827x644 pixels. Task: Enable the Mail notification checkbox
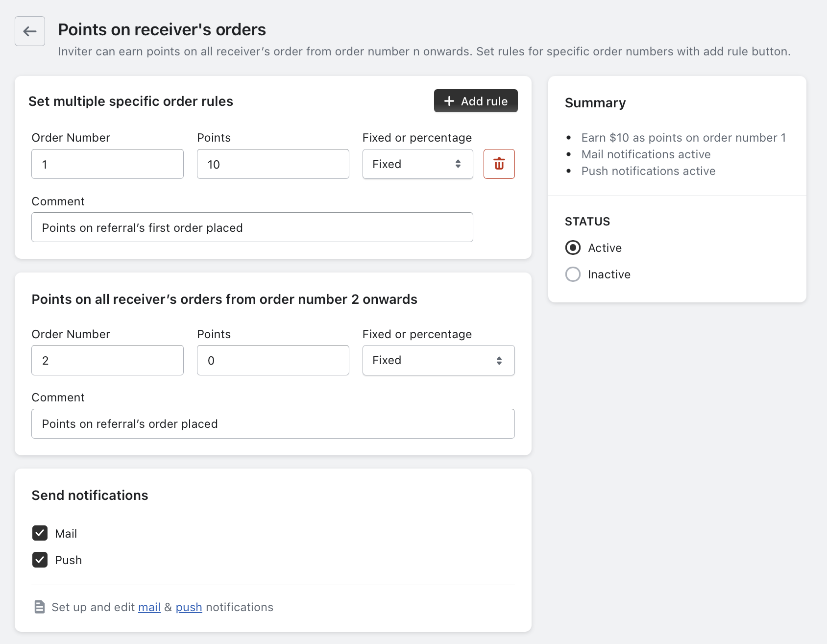pyautogui.click(x=40, y=533)
